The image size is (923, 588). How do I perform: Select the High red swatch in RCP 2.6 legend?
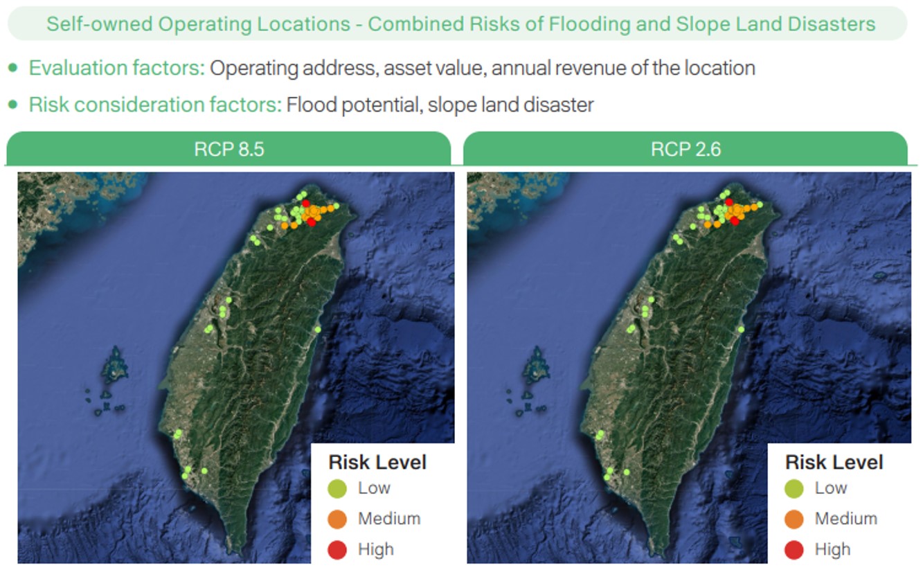point(794,550)
